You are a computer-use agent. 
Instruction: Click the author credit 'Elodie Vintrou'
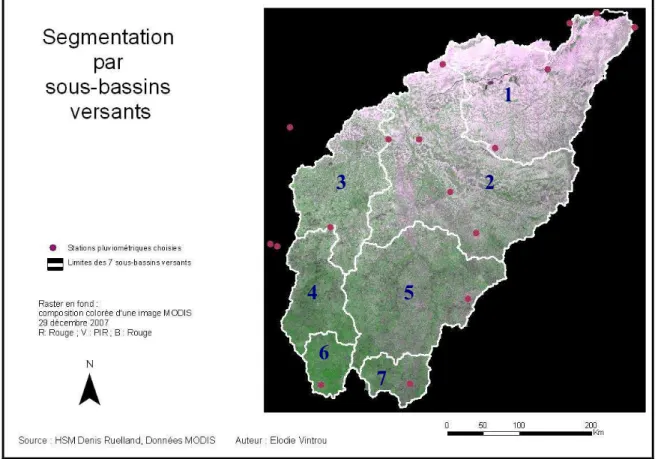pos(298,440)
